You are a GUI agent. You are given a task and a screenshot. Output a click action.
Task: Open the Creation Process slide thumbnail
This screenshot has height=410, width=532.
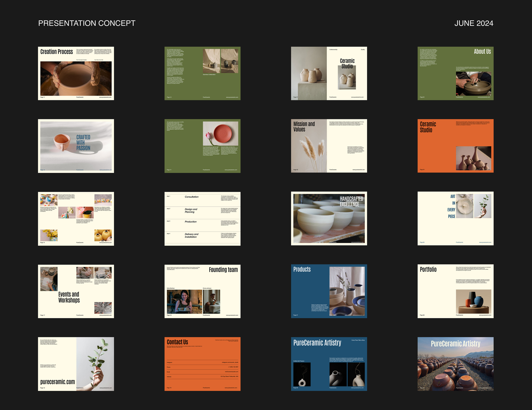pos(76,73)
